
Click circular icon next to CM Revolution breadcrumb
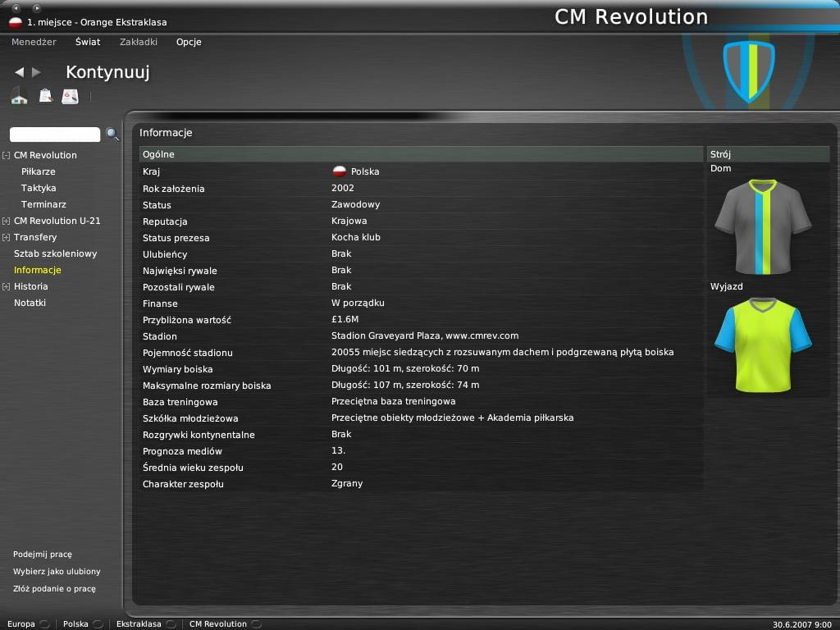(257, 624)
